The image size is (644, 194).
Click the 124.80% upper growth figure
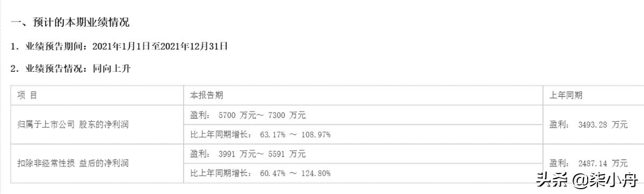coord(314,173)
